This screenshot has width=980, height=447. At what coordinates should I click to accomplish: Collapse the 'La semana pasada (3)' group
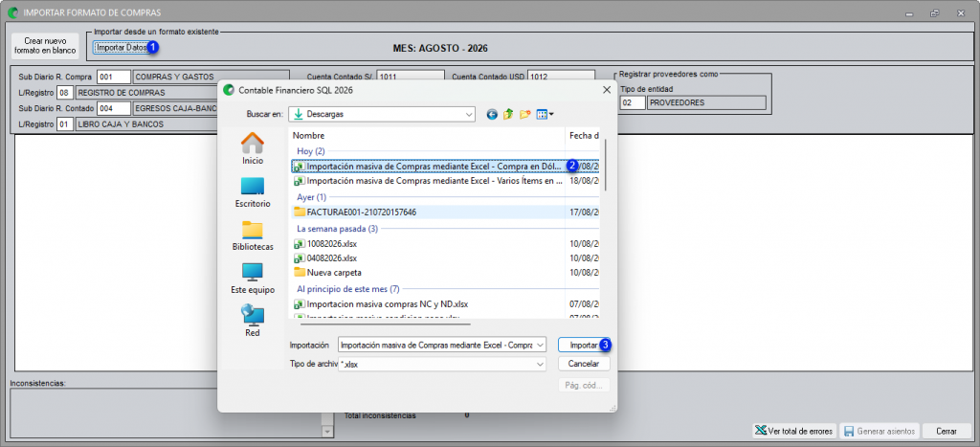(x=337, y=229)
